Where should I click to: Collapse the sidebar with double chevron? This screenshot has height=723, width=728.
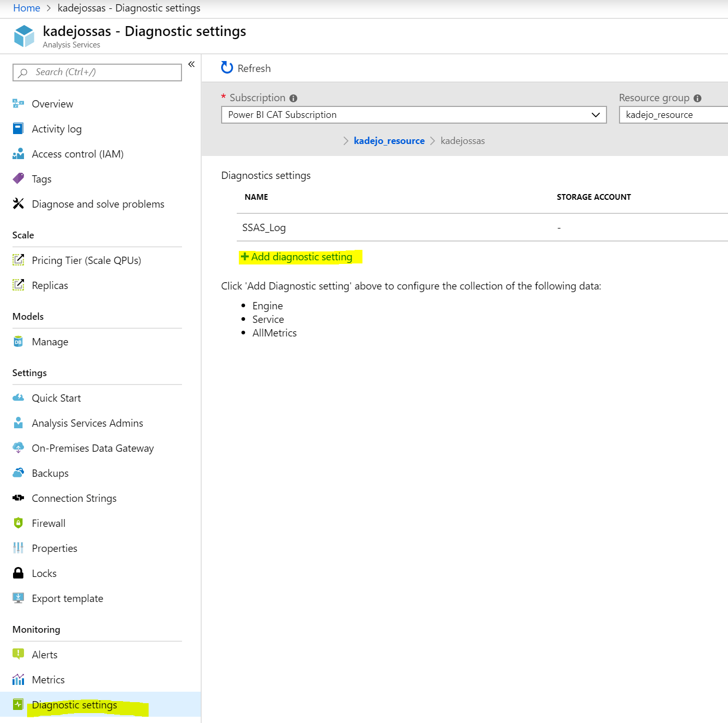click(x=191, y=64)
